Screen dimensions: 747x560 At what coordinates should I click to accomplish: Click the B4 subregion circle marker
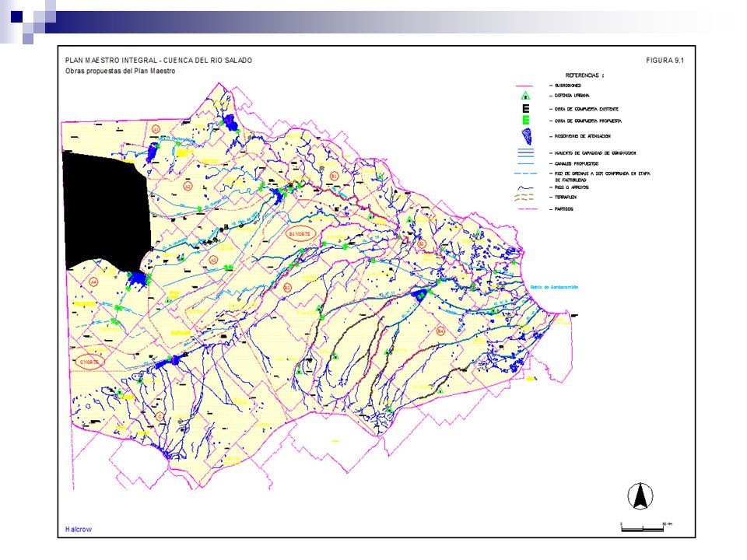(440, 331)
